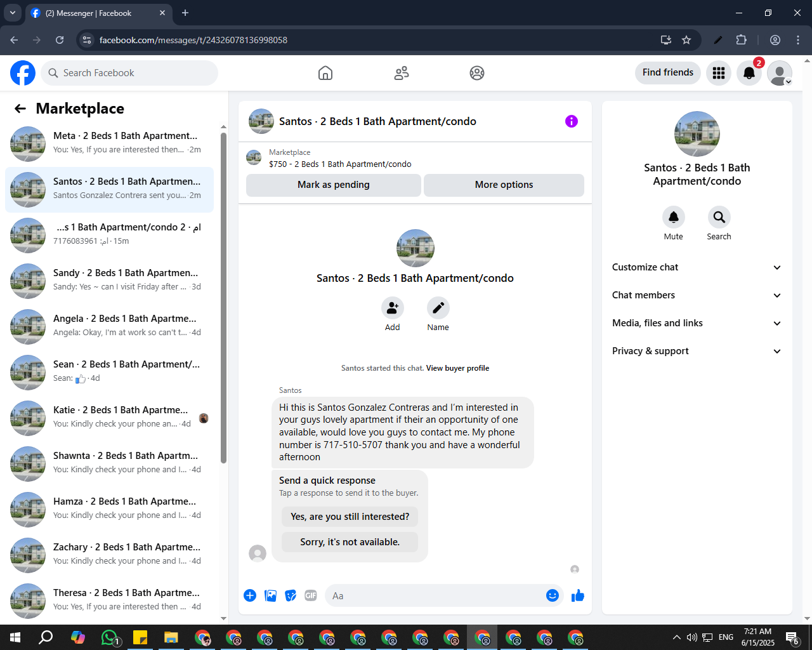Screen dimensions: 812x650
Task: Open the Theresa conversation
Action: coord(109,601)
